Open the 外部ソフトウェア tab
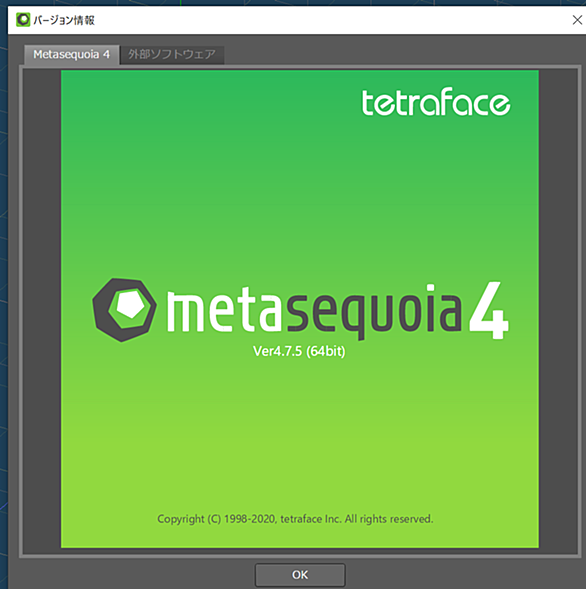Screen dimensions: 586x589 [172, 55]
